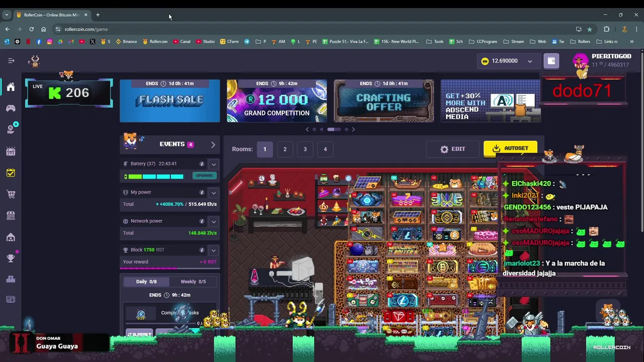Click the browser back arrow
Viewport: 644px width, 362px height.
pos(8,29)
